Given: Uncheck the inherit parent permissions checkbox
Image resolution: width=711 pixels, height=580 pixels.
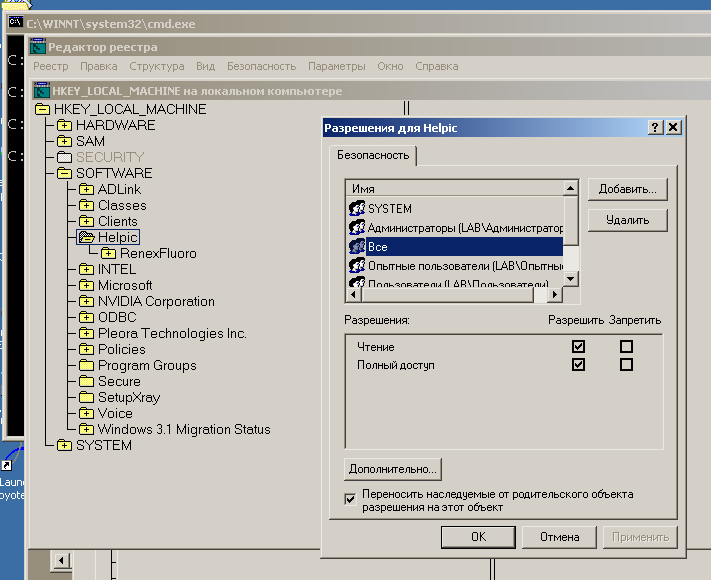Looking at the screenshot, I should point(350,497).
